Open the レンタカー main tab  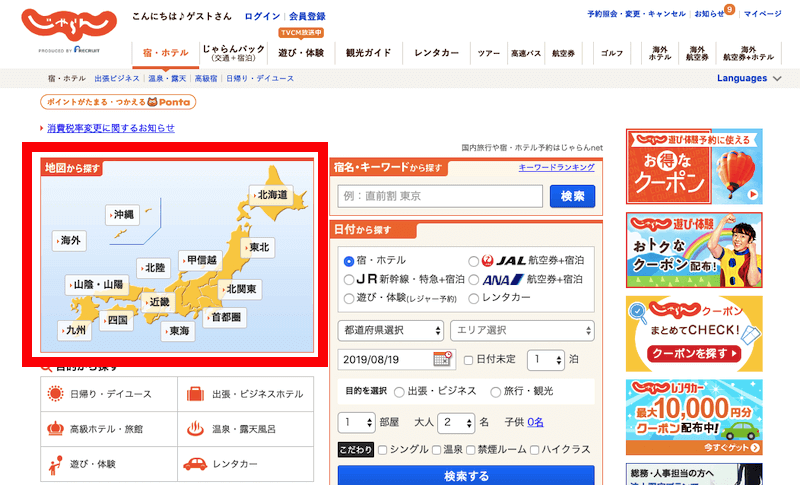(436, 53)
